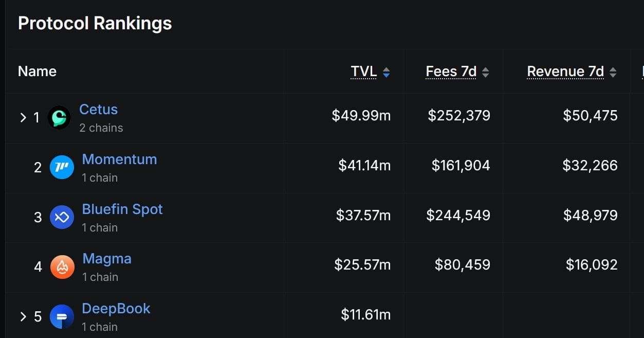Click the Cetus protocol logo icon
This screenshot has height=338, width=644.
(x=59, y=117)
